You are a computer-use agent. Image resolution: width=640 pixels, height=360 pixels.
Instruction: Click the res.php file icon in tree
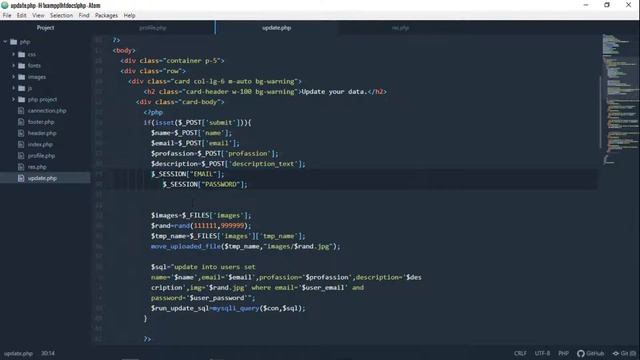point(21,167)
